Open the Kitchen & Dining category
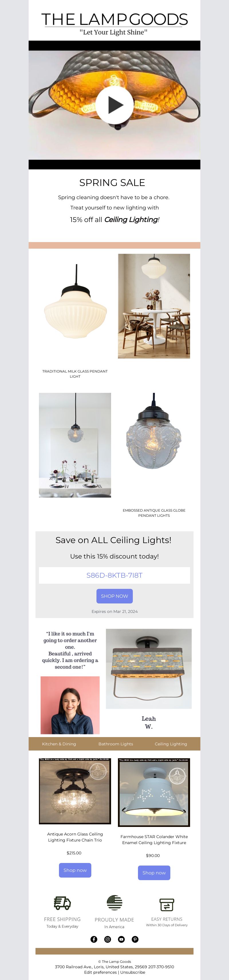229x980 pixels. 59,744
